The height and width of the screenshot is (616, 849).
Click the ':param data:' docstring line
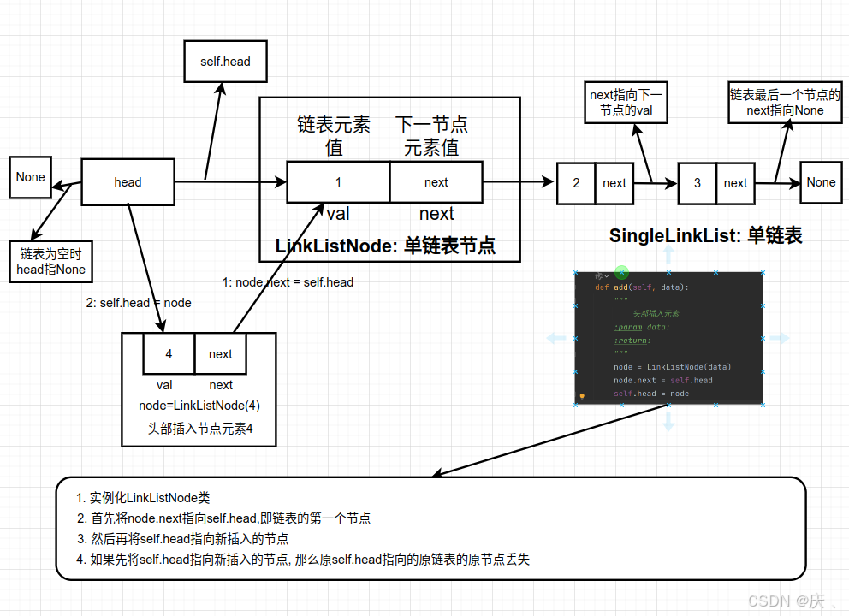pyautogui.click(x=642, y=327)
